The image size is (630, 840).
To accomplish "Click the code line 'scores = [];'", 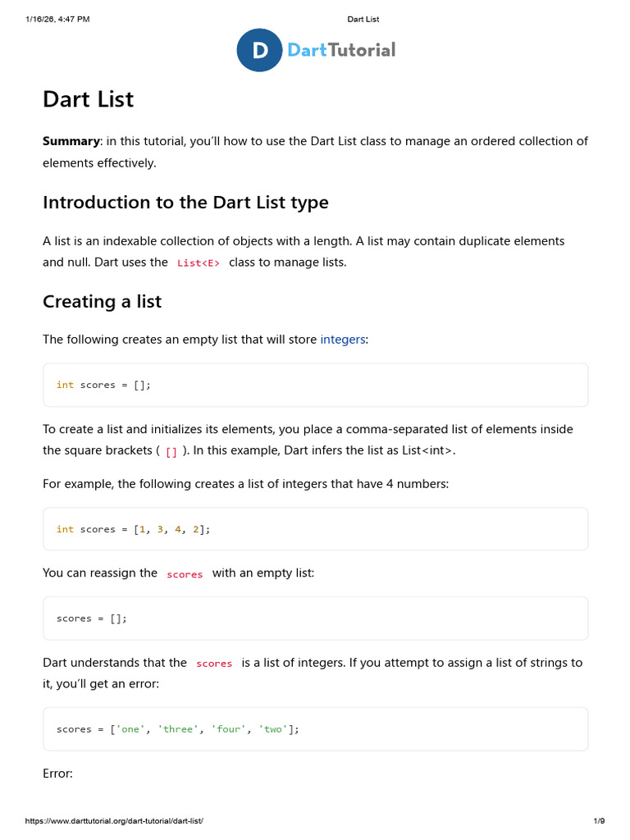I will [x=92, y=619].
